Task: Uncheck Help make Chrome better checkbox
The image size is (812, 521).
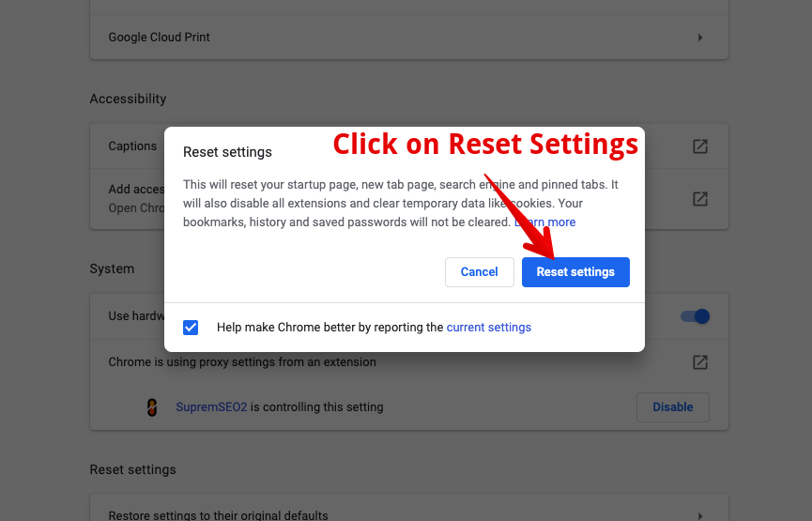Action: pos(191,328)
